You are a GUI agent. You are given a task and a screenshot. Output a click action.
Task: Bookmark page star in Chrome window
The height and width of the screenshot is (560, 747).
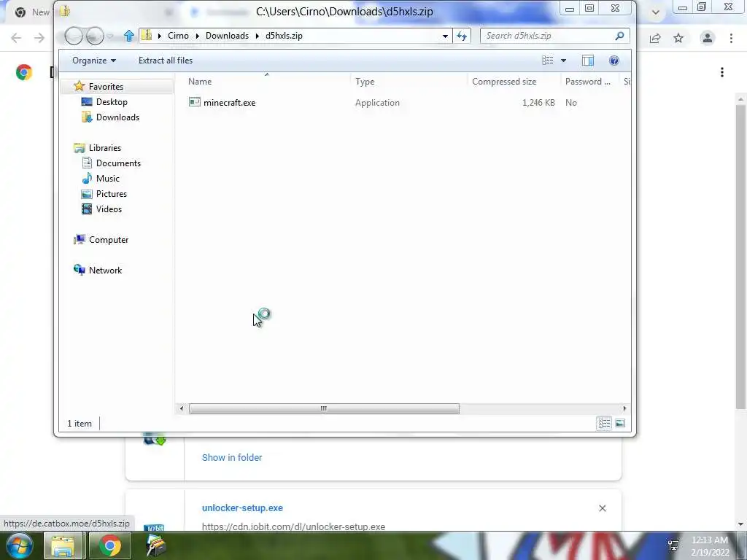(678, 38)
